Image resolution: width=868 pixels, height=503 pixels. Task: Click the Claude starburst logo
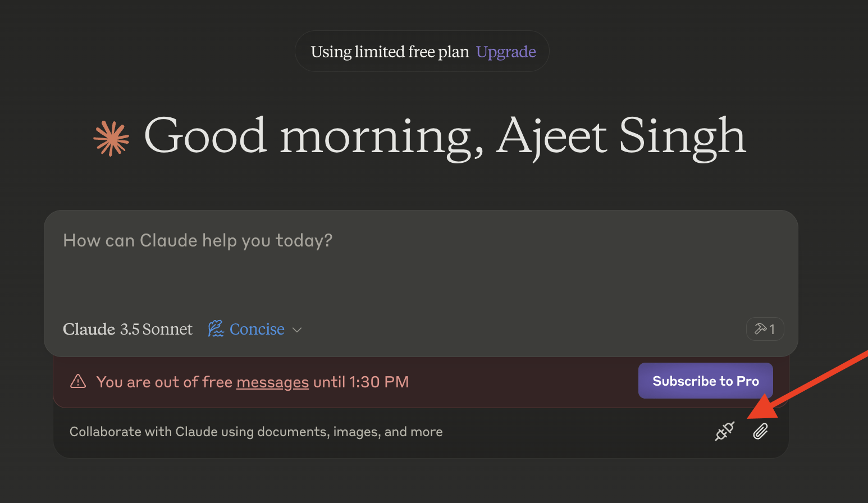click(x=111, y=138)
